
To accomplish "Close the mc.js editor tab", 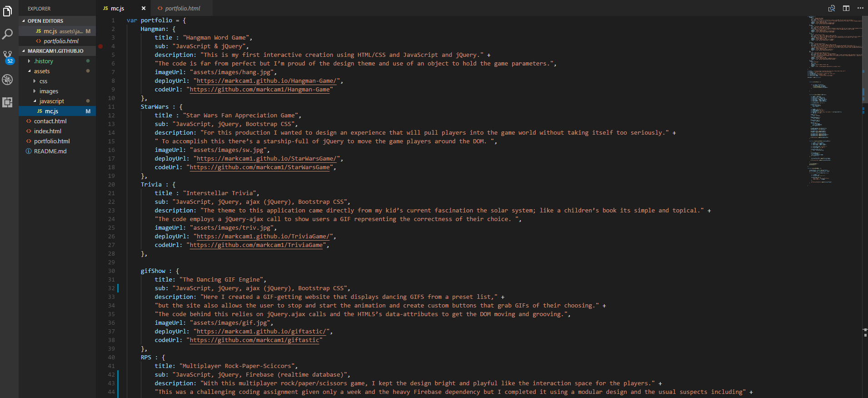I will (x=144, y=8).
